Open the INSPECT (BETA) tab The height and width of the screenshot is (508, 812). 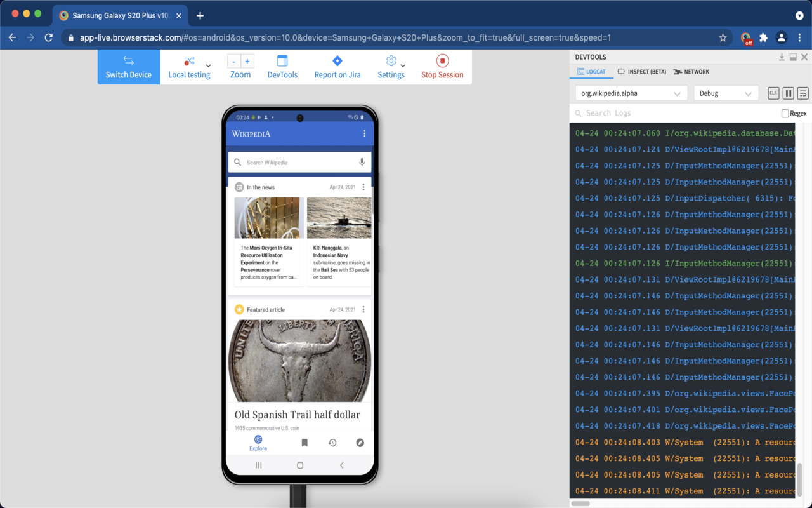pos(641,72)
